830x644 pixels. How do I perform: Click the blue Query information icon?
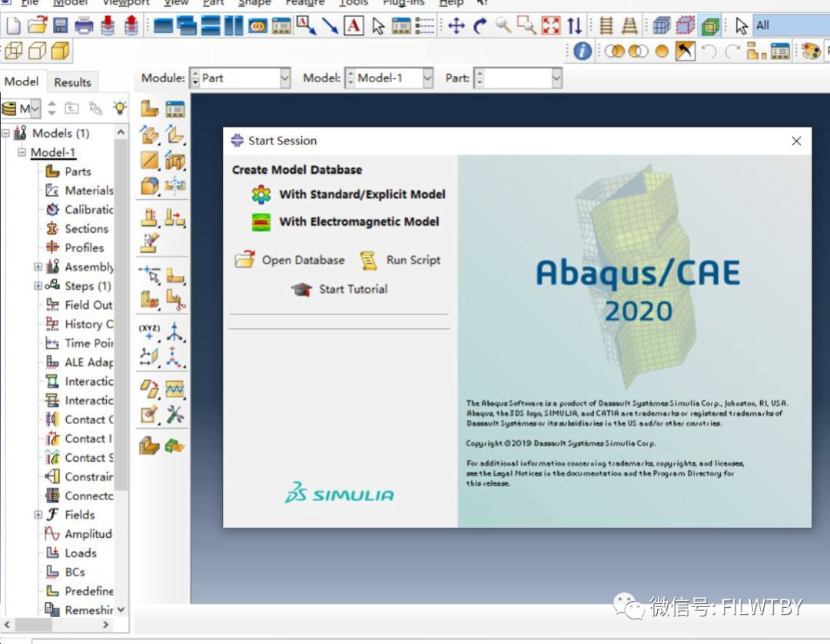point(583,51)
